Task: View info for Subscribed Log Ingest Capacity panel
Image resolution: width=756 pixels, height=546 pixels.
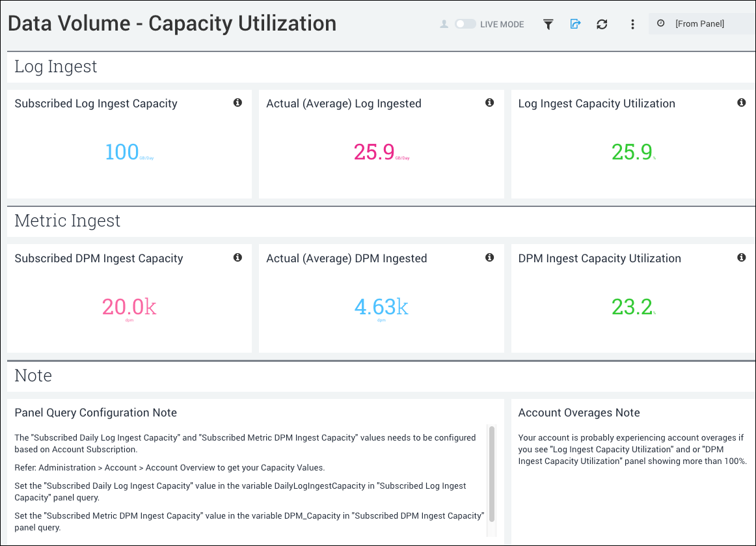Action: pyautogui.click(x=237, y=103)
